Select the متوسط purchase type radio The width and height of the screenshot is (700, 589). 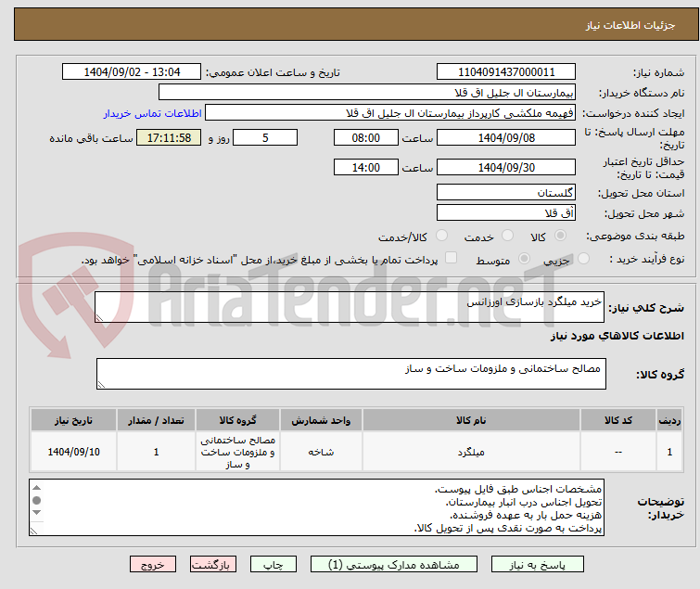coord(524,259)
